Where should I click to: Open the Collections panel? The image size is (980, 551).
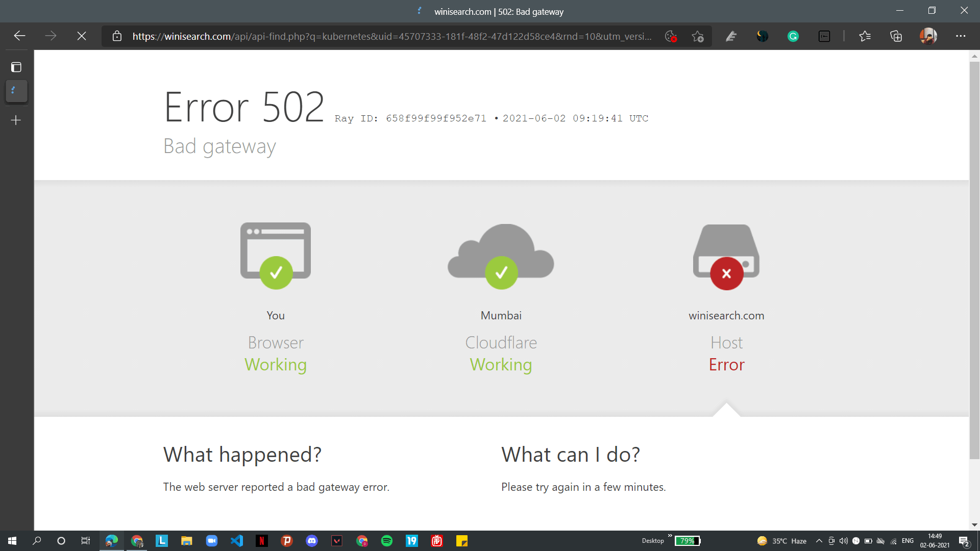[896, 36]
